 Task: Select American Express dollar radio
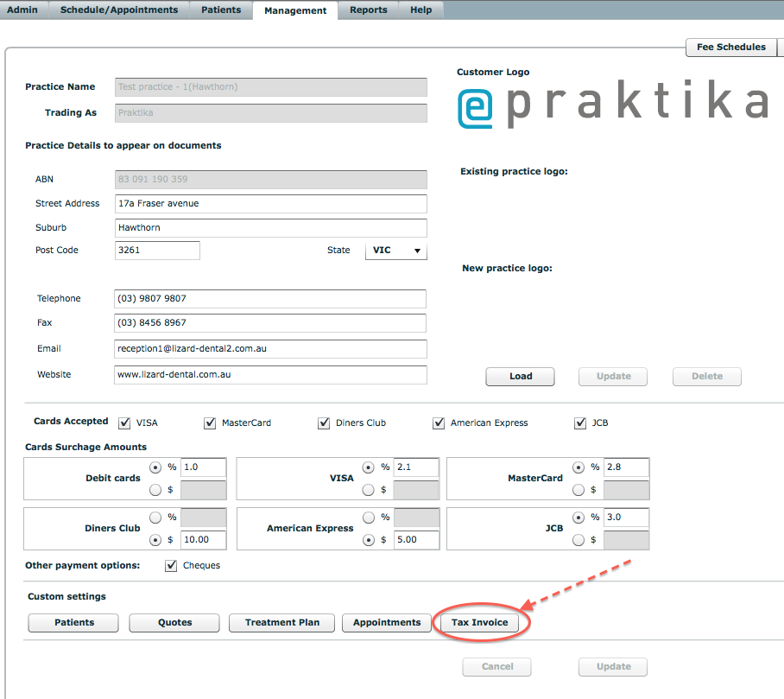click(369, 540)
